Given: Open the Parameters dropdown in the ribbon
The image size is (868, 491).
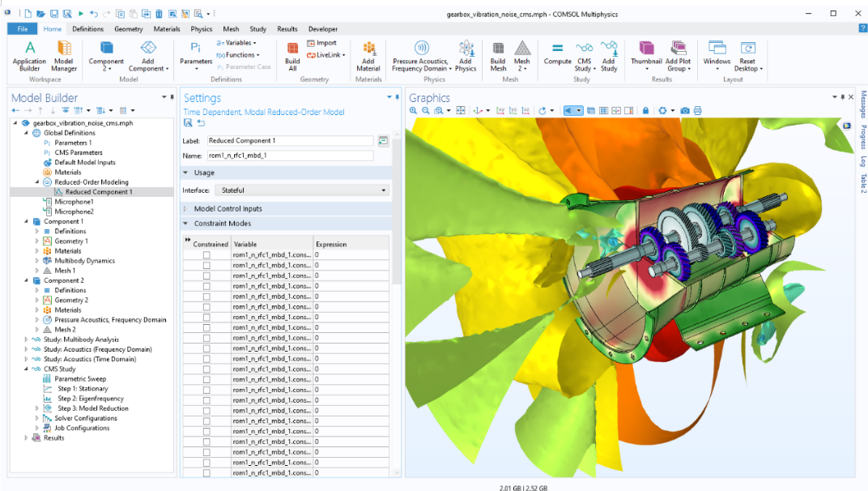Looking at the screenshot, I should (196, 56).
